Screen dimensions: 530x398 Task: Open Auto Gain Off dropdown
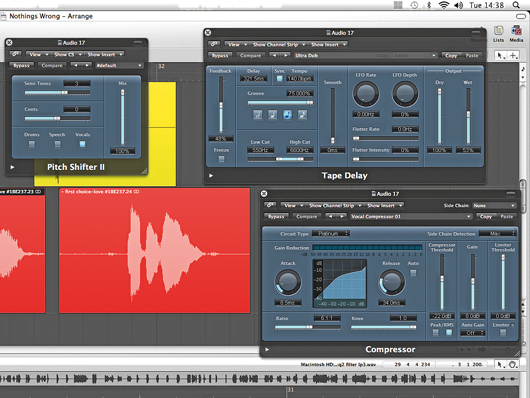[x=473, y=333]
